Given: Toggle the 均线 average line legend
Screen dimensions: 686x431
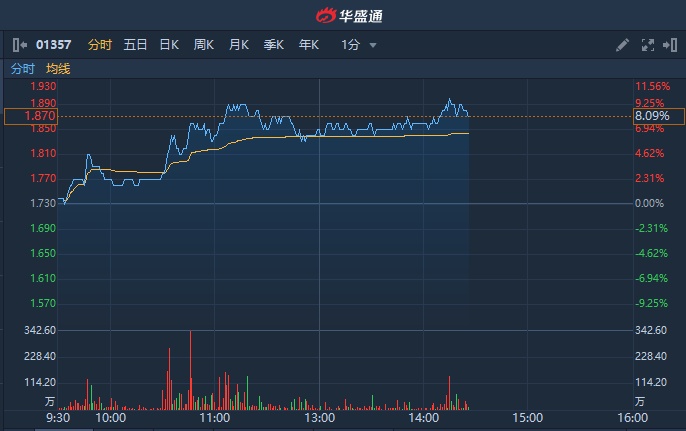Looking at the screenshot, I should tap(58, 69).
